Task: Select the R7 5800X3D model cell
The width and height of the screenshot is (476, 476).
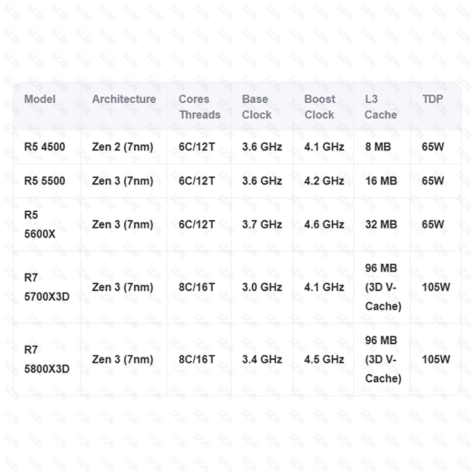Action: [47, 359]
